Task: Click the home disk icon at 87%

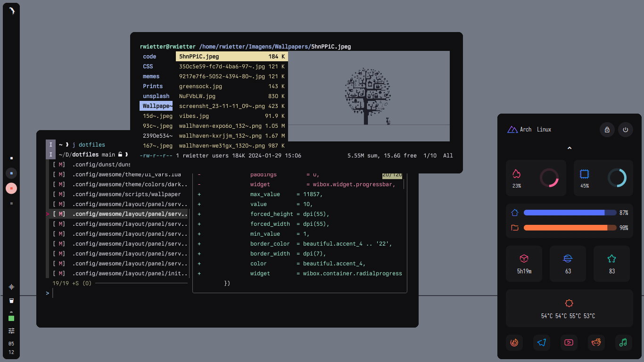Action: (x=515, y=213)
